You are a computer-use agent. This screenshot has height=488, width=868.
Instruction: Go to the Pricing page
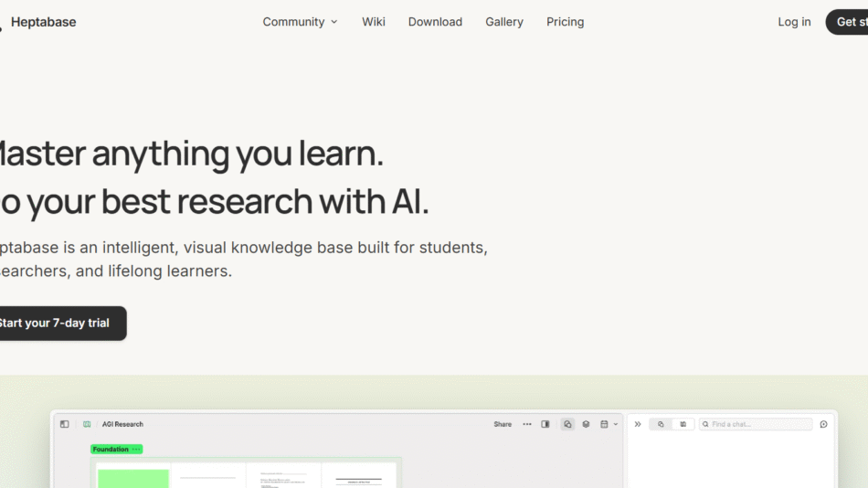click(x=565, y=22)
